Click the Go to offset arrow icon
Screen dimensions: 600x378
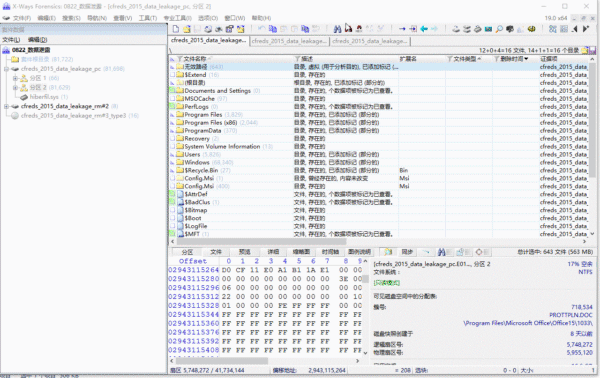click(402, 29)
